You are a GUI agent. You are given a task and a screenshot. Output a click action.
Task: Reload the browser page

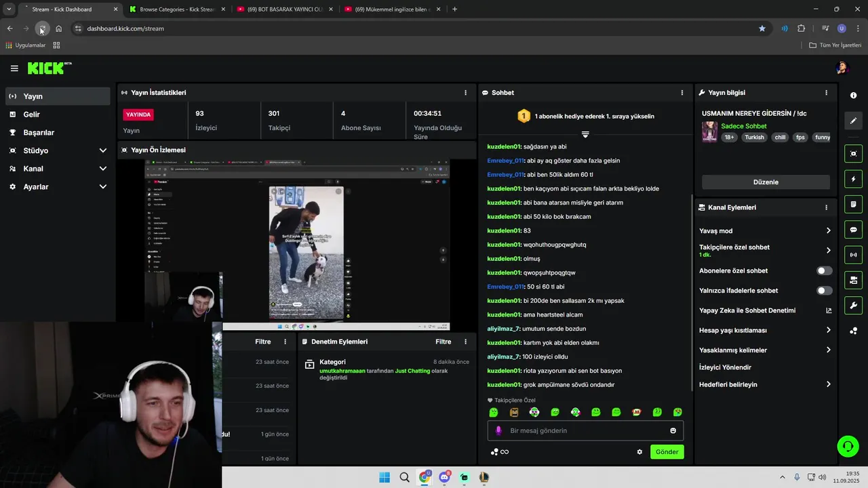42,28
